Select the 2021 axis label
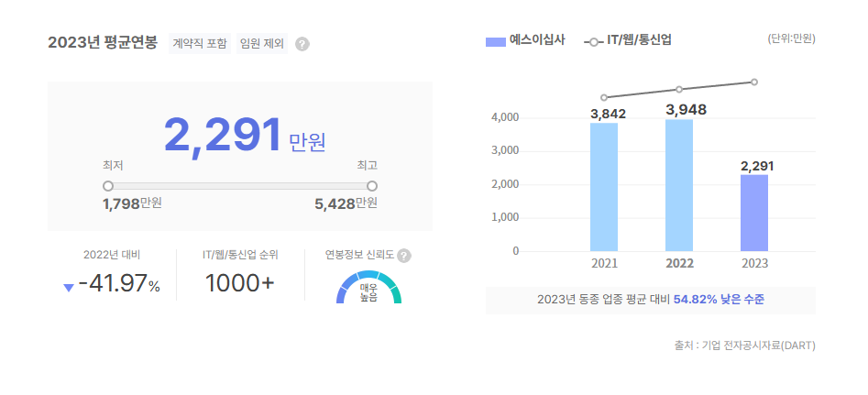Image resolution: width=868 pixels, height=395 pixels. point(605,263)
